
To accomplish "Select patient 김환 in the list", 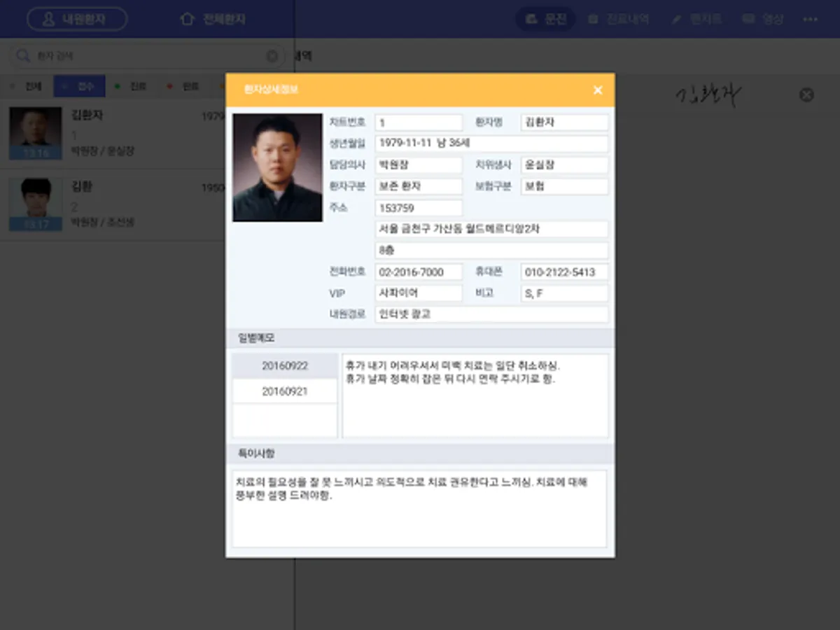I will pyautogui.click(x=113, y=204).
